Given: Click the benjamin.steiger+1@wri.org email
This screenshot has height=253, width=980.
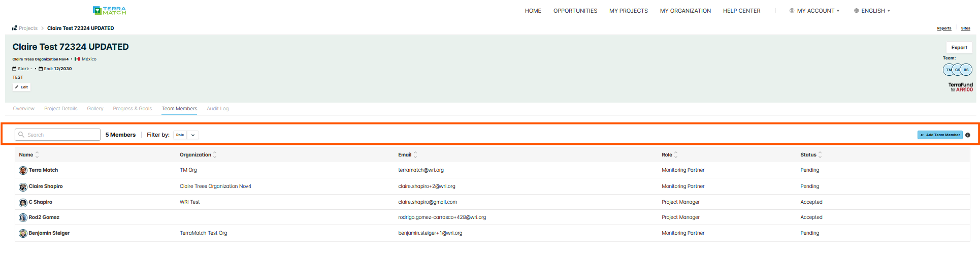Looking at the screenshot, I should (430, 233).
